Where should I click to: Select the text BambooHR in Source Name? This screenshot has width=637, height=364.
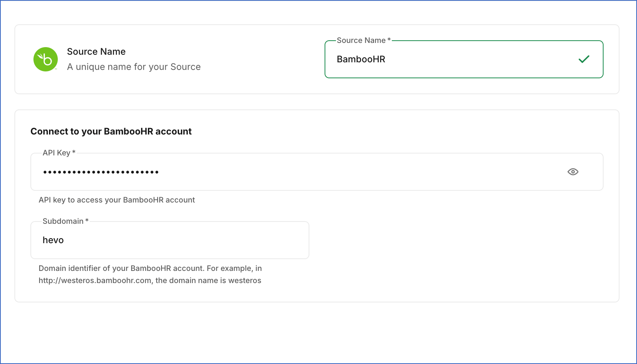pyautogui.click(x=361, y=59)
